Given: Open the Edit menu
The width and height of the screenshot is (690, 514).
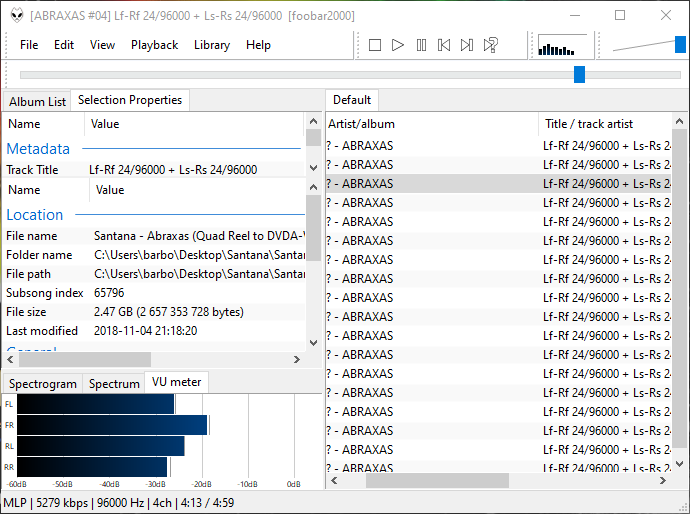Looking at the screenshot, I should [x=64, y=45].
